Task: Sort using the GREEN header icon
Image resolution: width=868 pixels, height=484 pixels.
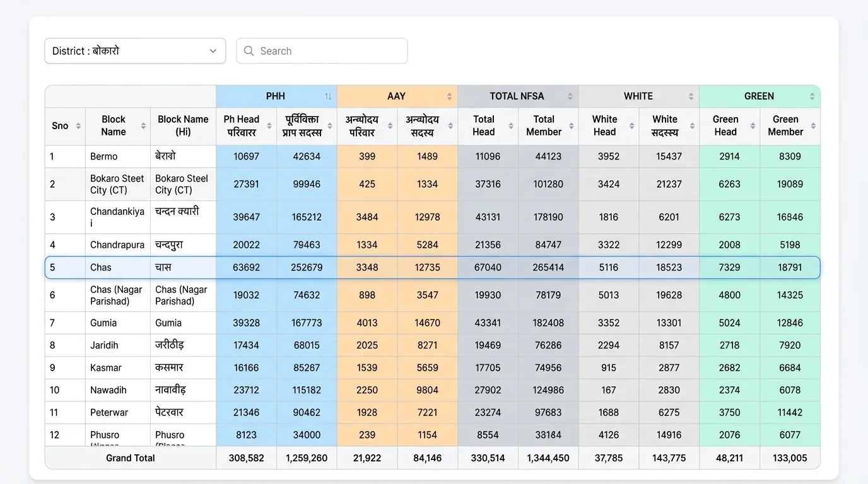Action: 812,96
